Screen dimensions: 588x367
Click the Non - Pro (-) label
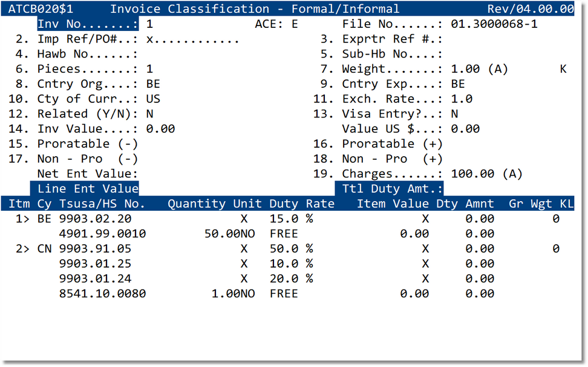87,159
